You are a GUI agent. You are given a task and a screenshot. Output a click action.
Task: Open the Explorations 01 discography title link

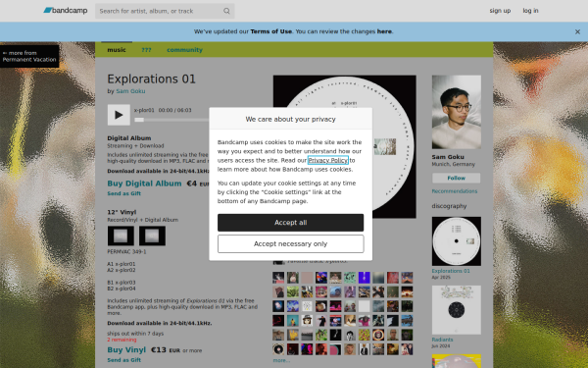pos(451,271)
